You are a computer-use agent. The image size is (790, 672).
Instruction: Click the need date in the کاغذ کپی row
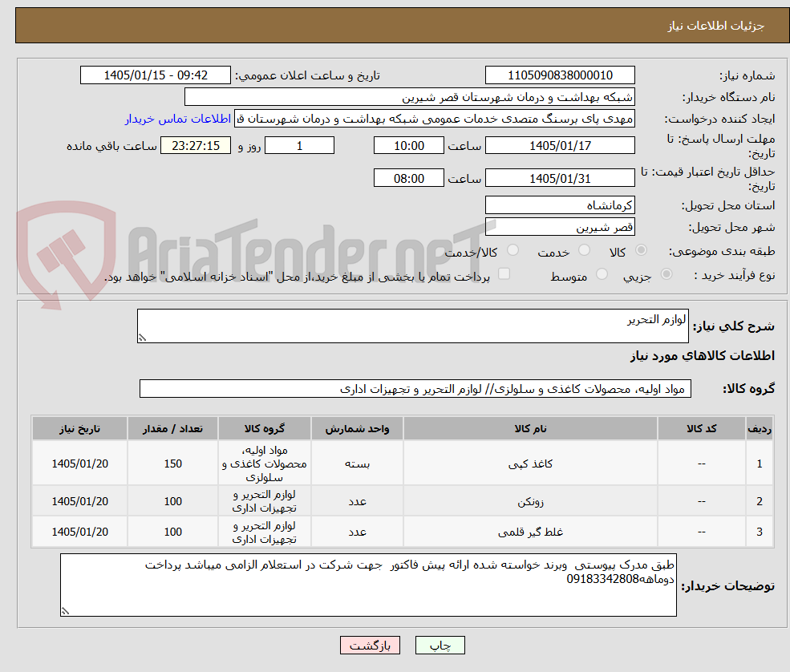coord(79,464)
